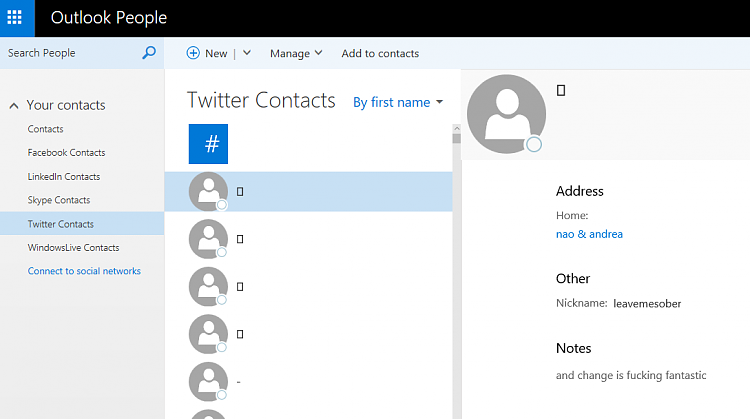Select the highlighted first contact avatar

(209, 192)
